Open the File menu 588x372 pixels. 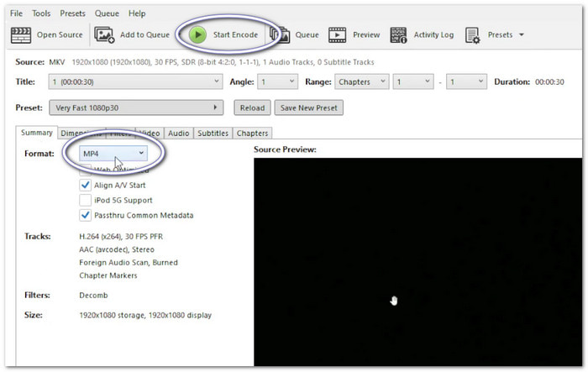pyautogui.click(x=16, y=13)
